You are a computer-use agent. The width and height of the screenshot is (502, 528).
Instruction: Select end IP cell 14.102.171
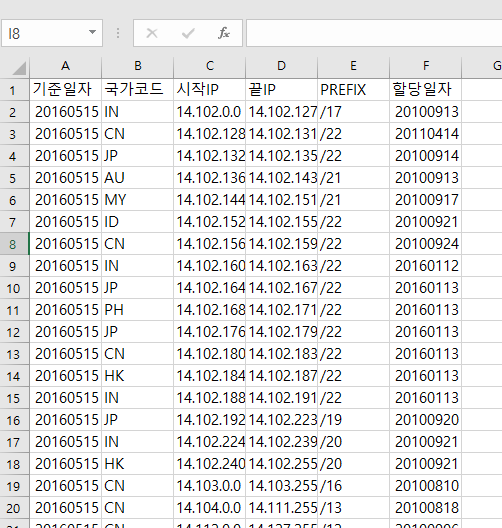281,310
